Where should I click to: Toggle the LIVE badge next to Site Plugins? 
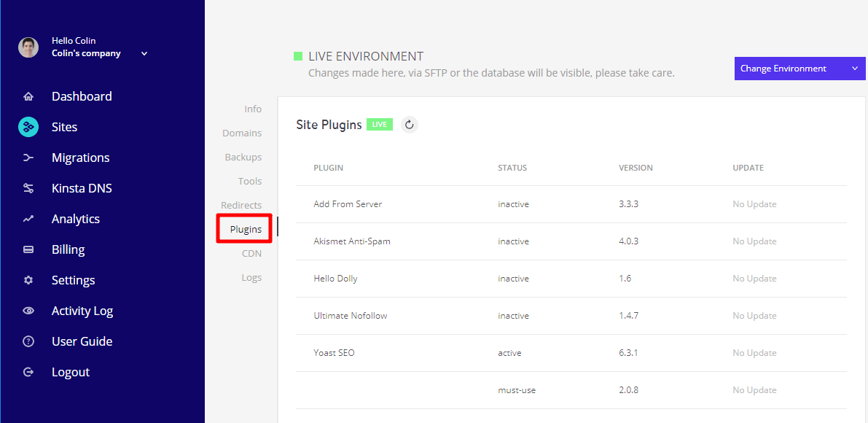pyautogui.click(x=379, y=124)
